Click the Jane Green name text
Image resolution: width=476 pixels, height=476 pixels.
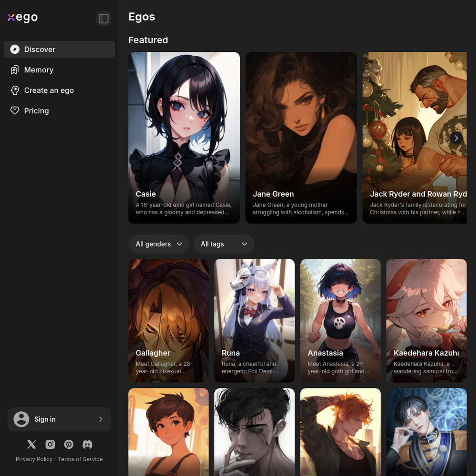[273, 194]
